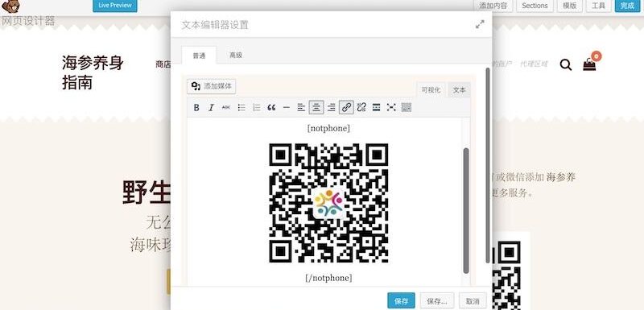
Task: Open the site search icon
Action: point(566,64)
